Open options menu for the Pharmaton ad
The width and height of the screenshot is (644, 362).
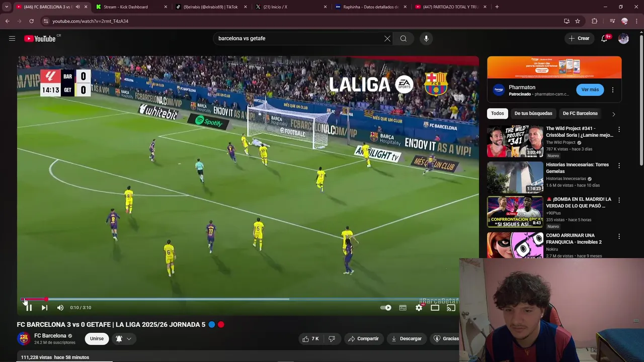[x=613, y=90]
